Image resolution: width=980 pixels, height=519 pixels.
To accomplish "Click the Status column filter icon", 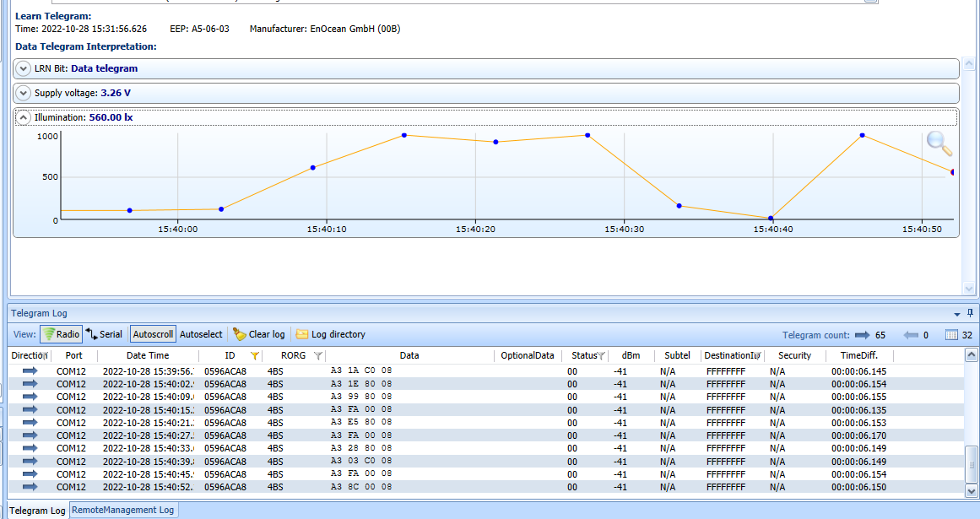I will pyautogui.click(x=601, y=356).
